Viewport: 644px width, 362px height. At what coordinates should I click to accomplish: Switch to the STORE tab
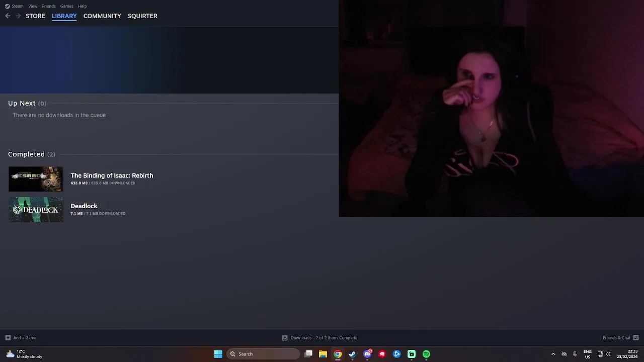pyautogui.click(x=35, y=16)
